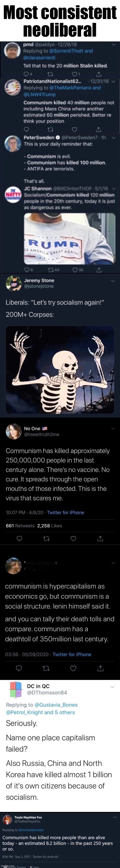This screenshot has width=120, height=868.
Task: Expand options chevron on PeterSweden tweet
Action: 113,138
